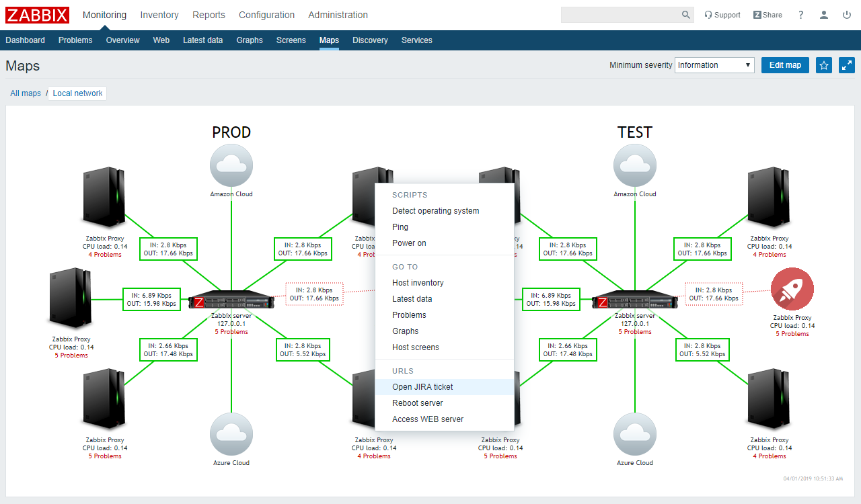Image resolution: width=861 pixels, height=504 pixels.
Task: Run the Power on script
Action: tap(445, 243)
